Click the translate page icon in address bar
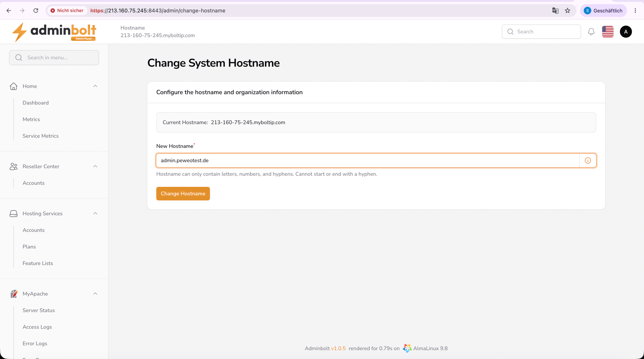The image size is (644, 359). click(x=555, y=11)
